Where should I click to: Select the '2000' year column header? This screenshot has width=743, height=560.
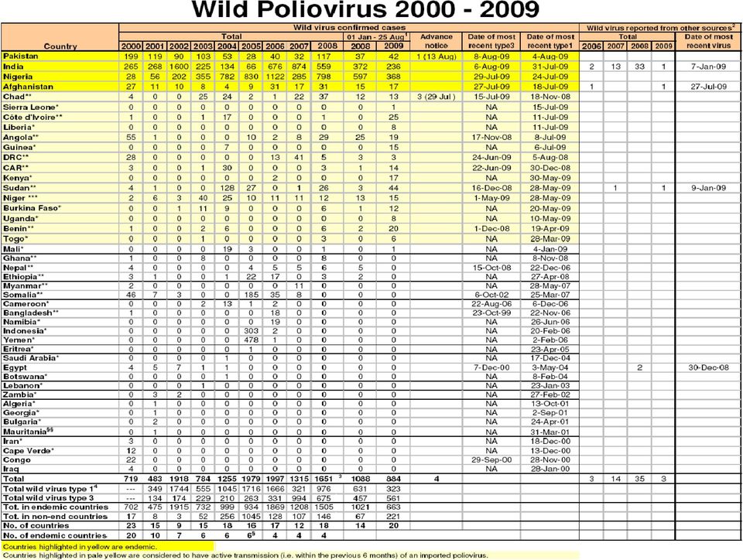131,46
